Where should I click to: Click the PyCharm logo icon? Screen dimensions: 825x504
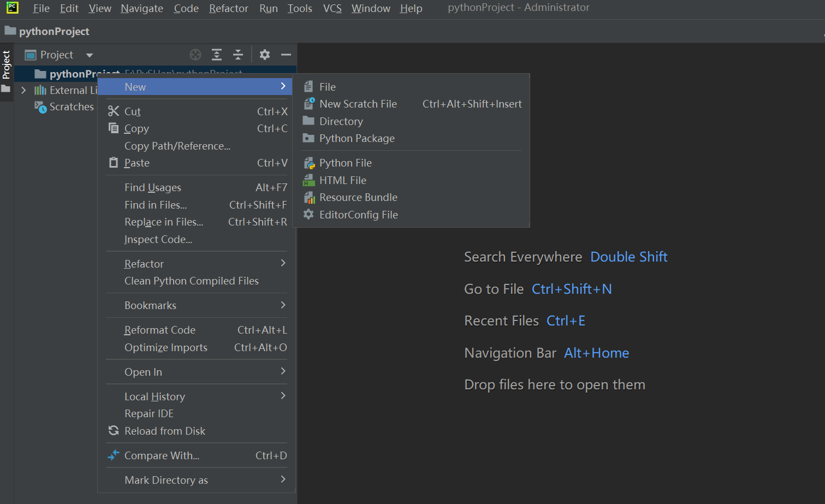coord(12,8)
